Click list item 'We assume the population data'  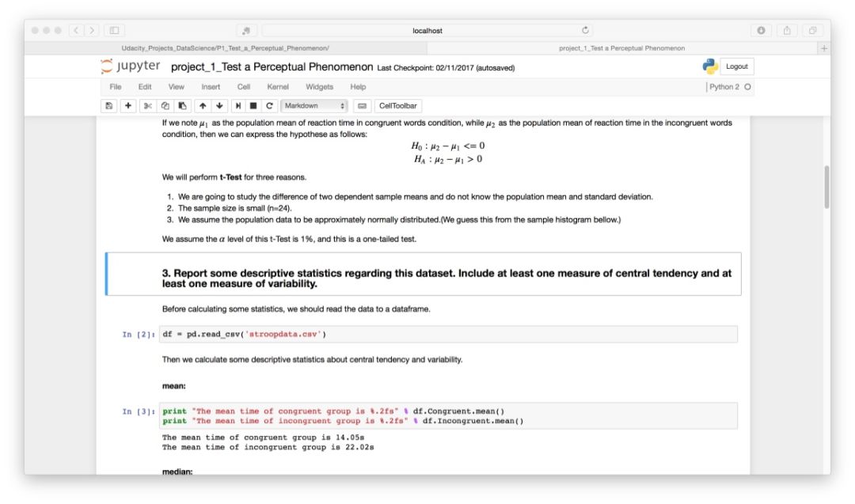[399, 220]
